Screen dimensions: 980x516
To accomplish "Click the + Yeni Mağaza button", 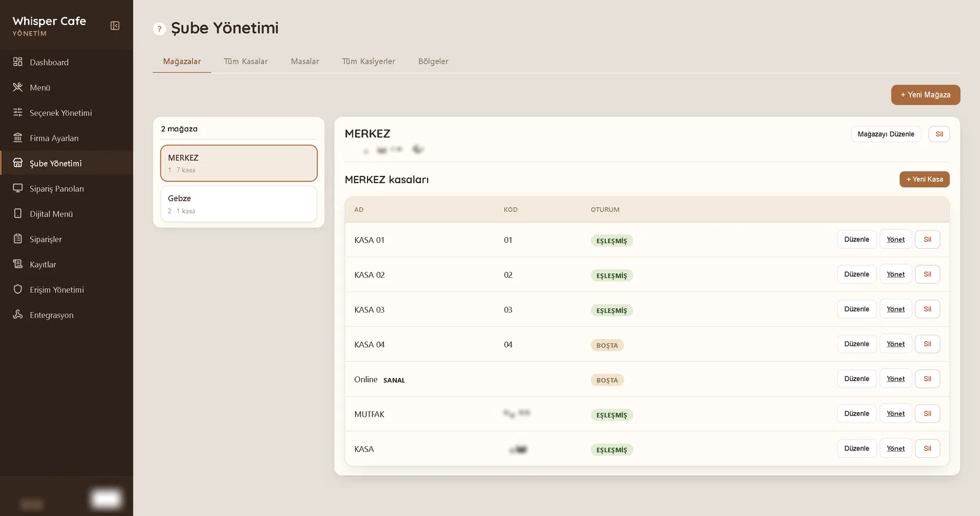I will [x=925, y=95].
